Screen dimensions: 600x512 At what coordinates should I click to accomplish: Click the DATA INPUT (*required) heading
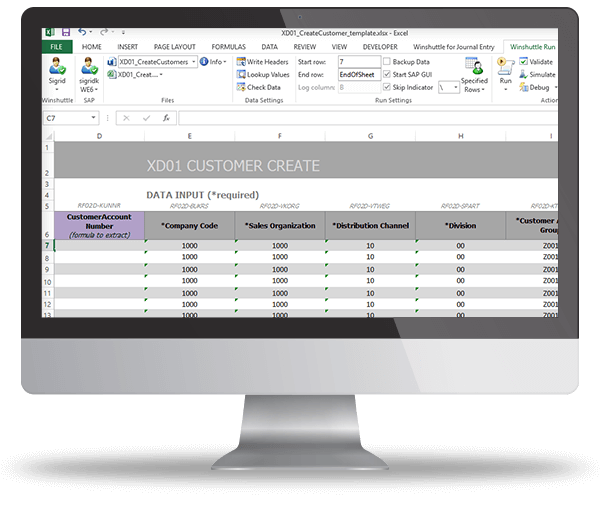click(x=202, y=195)
